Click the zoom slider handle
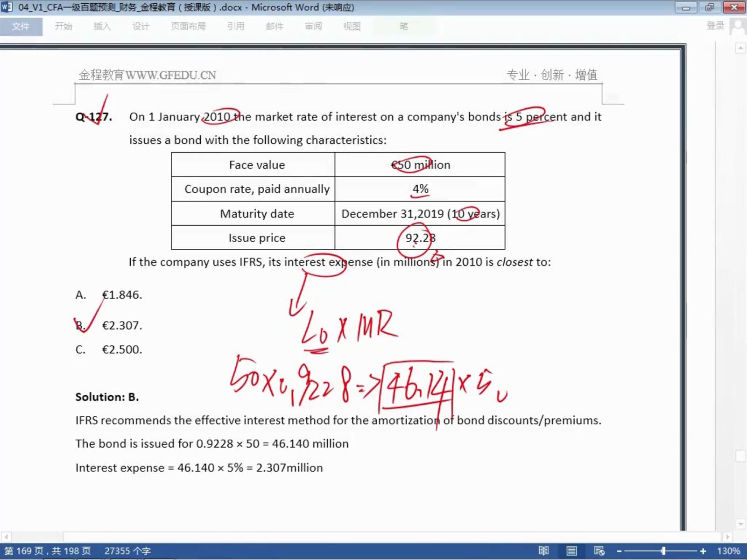This screenshot has height=560, width=747. (663, 551)
